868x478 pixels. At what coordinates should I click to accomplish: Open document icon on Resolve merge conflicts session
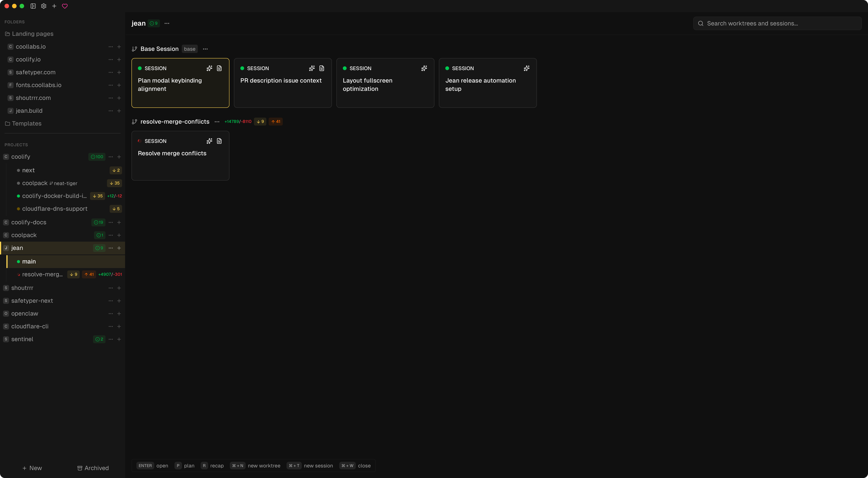click(x=219, y=141)
